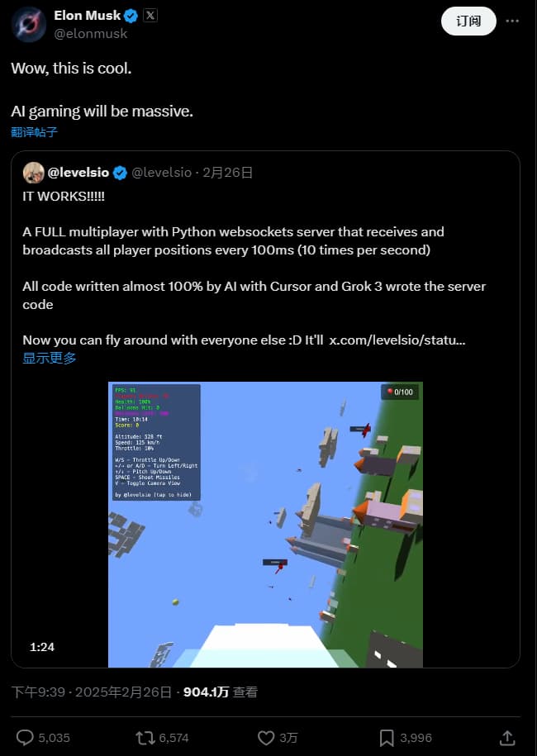Play the flight game video thumbnail
The image size is (537, 756).
click(265, 525)
